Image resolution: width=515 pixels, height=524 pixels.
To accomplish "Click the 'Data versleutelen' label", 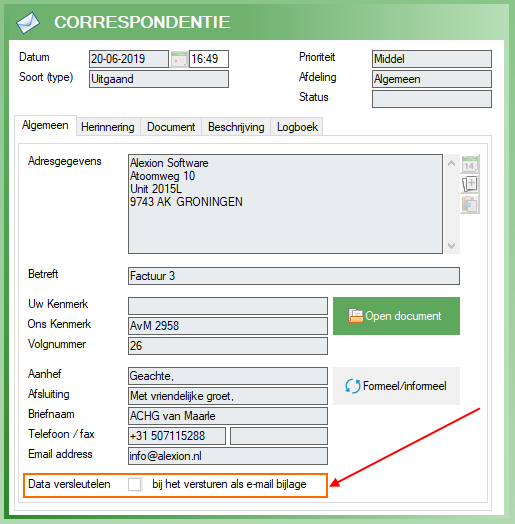I will tap(69, 484).
